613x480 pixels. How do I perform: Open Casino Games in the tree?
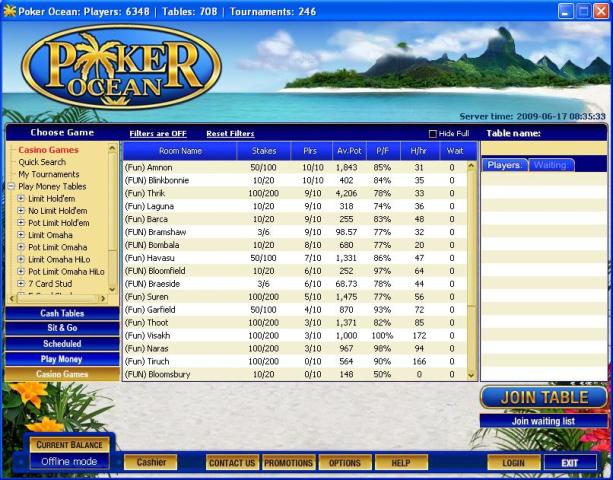tap(48, 150)
